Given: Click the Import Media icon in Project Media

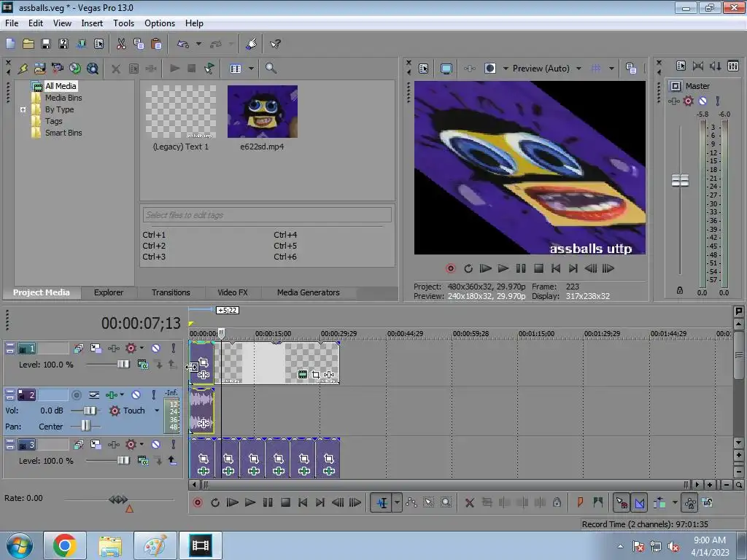Looking at the screenshot, I should click(39, 69).
